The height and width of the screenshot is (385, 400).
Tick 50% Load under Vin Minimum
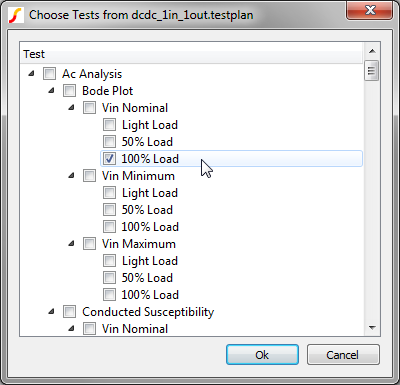point(109,210)
